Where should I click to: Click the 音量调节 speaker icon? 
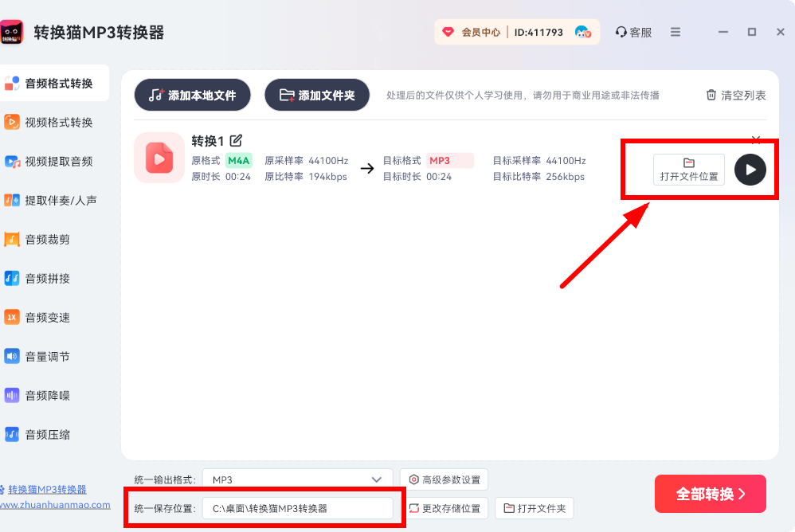click(x=12, y=356)
